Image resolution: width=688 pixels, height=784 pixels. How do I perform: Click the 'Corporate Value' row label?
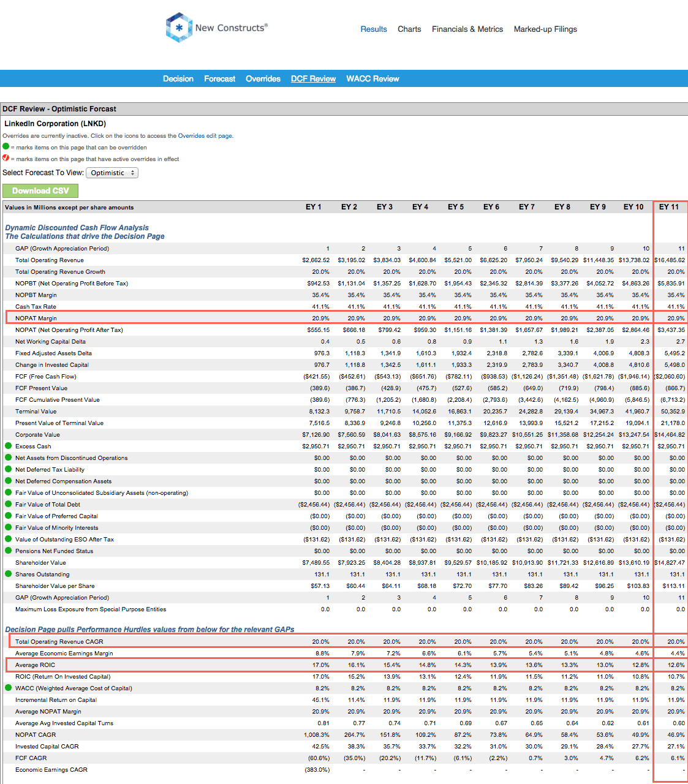tap(37, 435)
